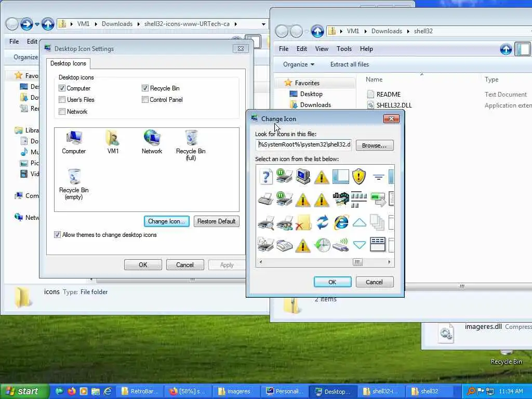
Task: Select the horizontal filter lines icon
Action: pyautogui.click(x=378, y=177)
